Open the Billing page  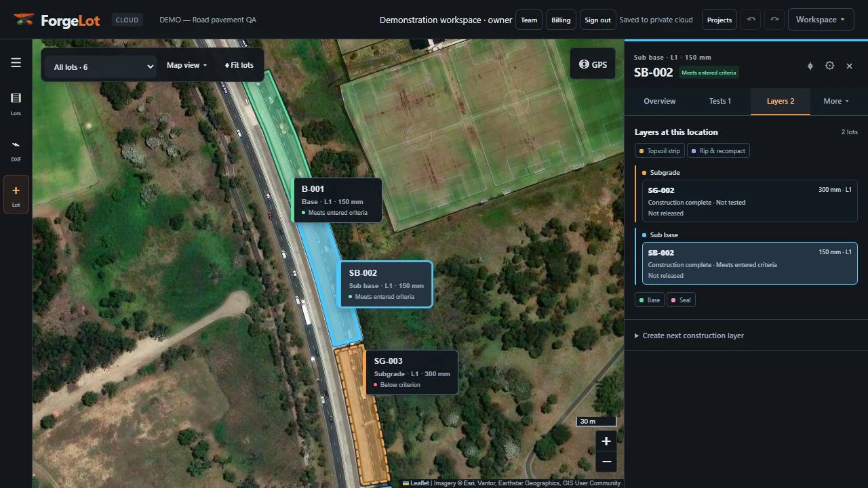(561, 20)
